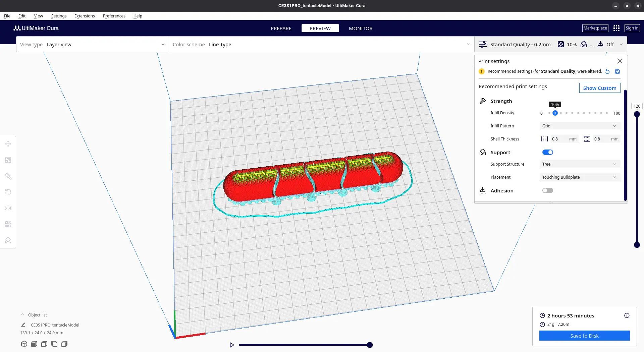This screenshot has width=644, height=352.
Task: Click the edit pencil next to model name
Action: (x=23, y=325)
